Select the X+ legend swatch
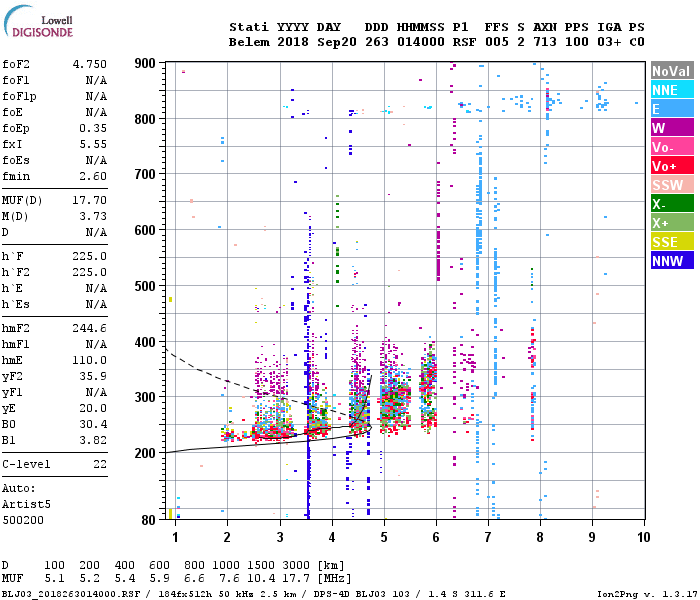 coord(672,223)
